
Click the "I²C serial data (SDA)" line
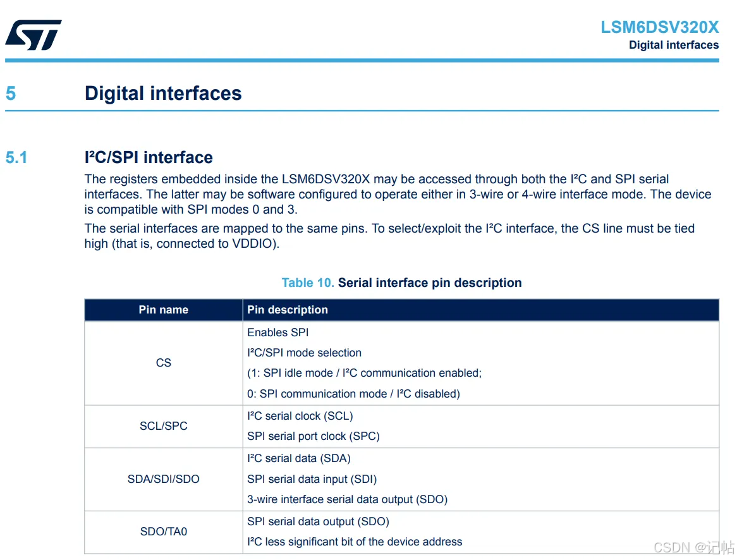(x=299, y=458)
